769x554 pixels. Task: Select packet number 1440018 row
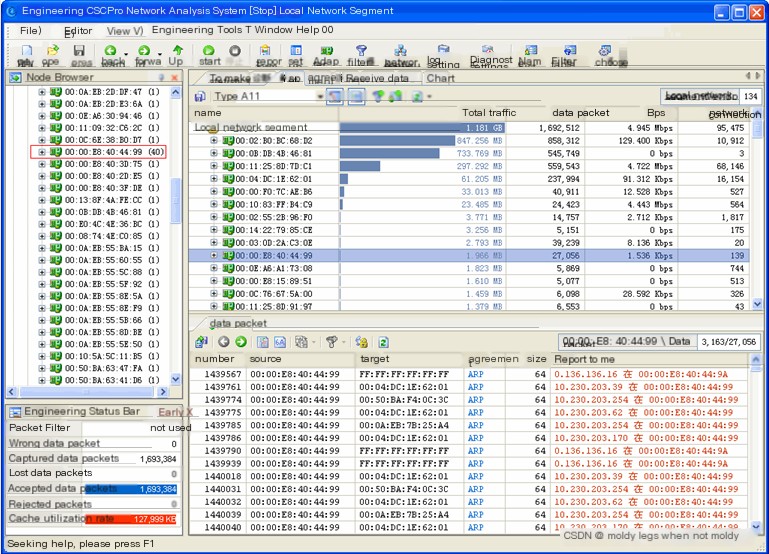470,476
